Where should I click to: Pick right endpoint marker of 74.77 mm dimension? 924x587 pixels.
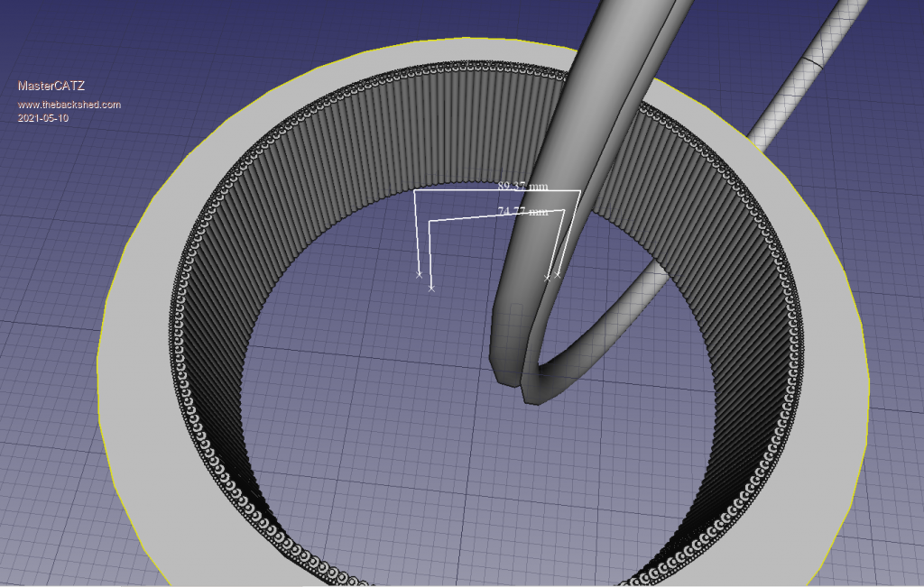[x=547, y=279]
